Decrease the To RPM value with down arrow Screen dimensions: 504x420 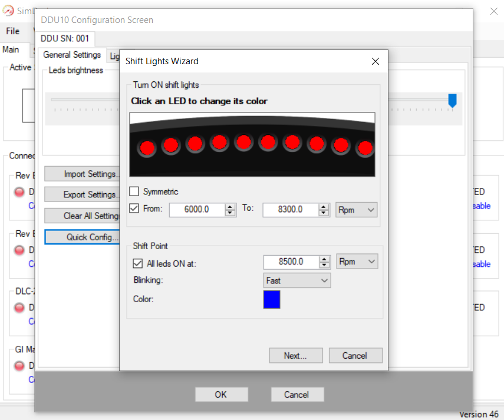324,213
